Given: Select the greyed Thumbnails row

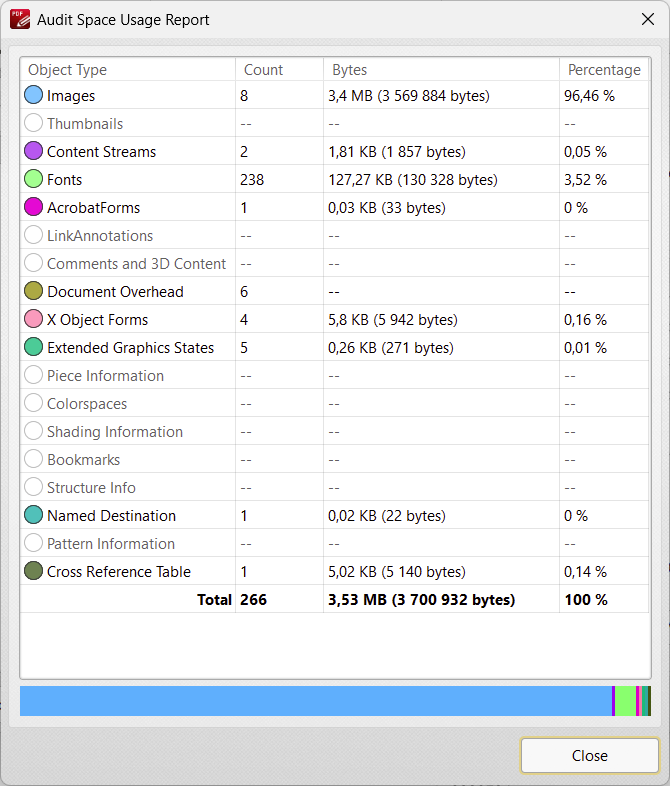Looking at the screenshot, I should [85, 124].
